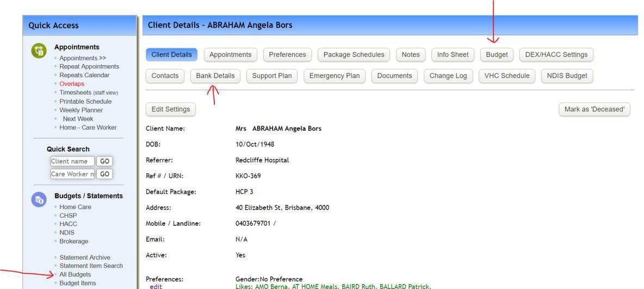Click the Client name search field

coord(72,161)
